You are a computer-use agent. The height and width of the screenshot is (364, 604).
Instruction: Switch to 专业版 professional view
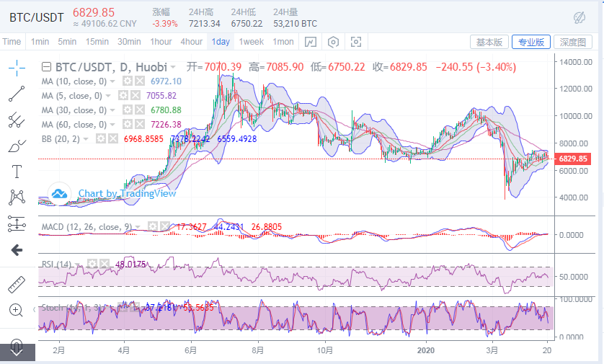pyautogui.click(x=531, y=42)
